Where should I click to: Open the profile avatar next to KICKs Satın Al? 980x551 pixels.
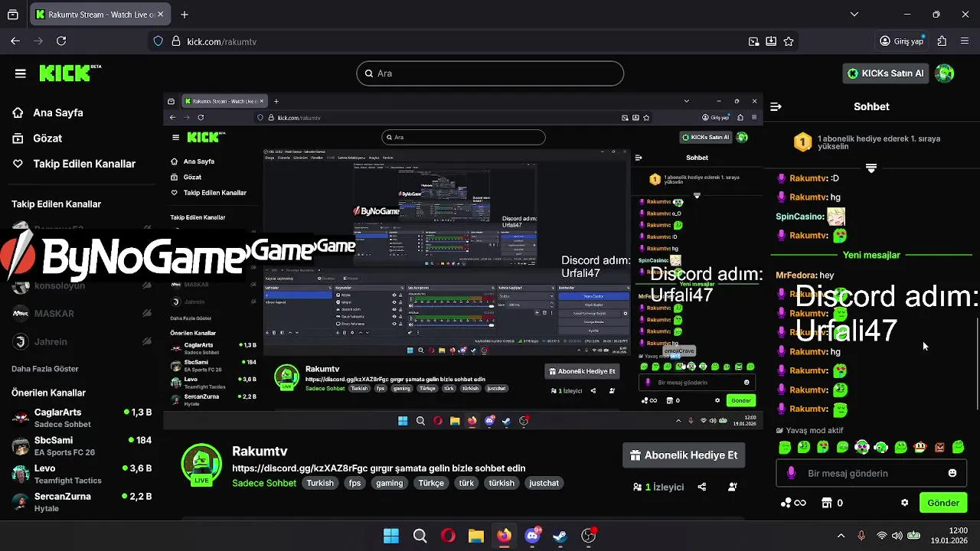tap(945, 73)
